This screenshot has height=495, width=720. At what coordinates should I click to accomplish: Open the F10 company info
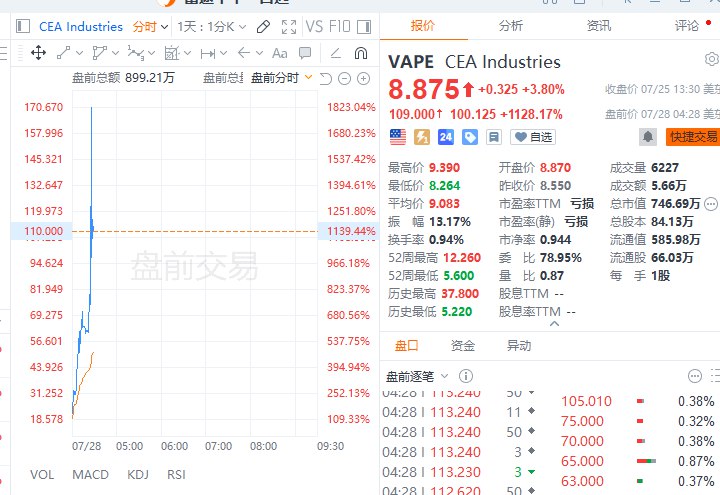(339, 26)
